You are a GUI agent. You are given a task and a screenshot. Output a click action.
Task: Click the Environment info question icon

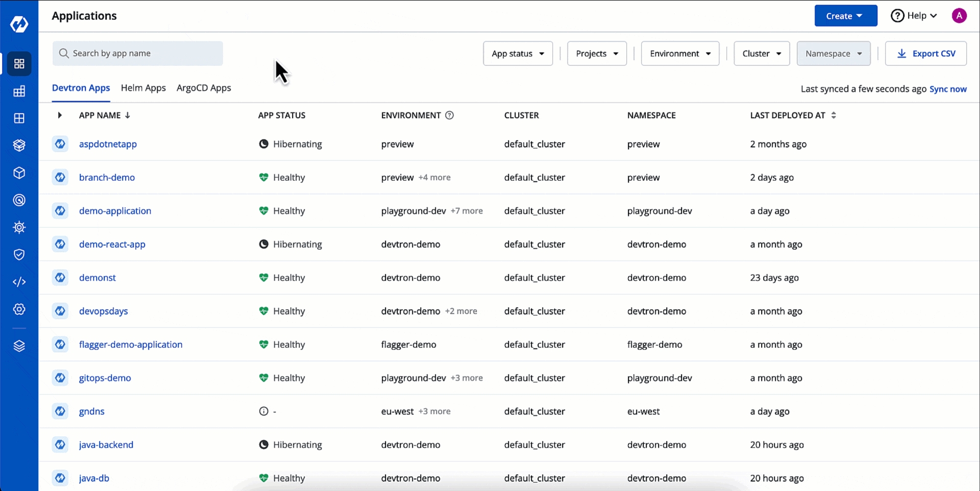[x=449, y=115]
